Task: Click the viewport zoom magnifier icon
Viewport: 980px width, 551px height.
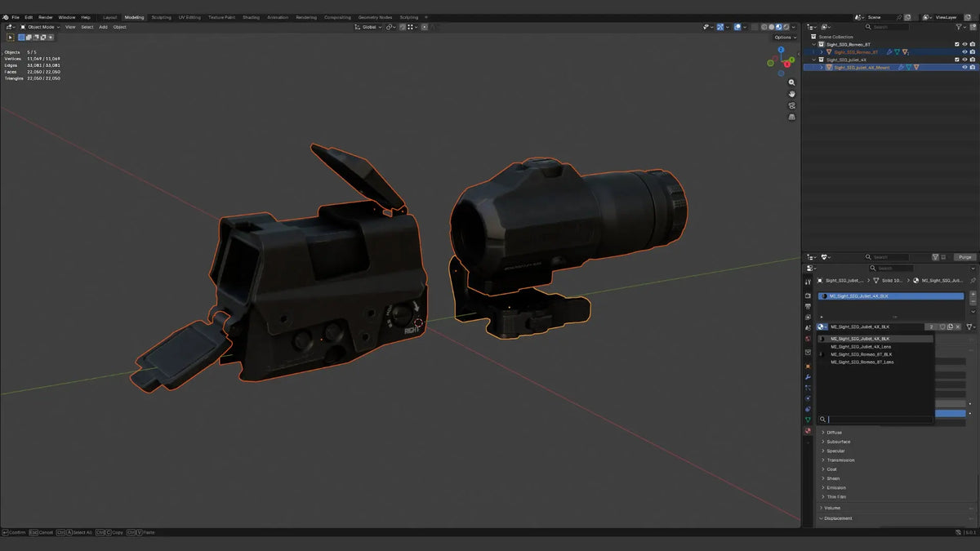Action: (x=791, y=82)
